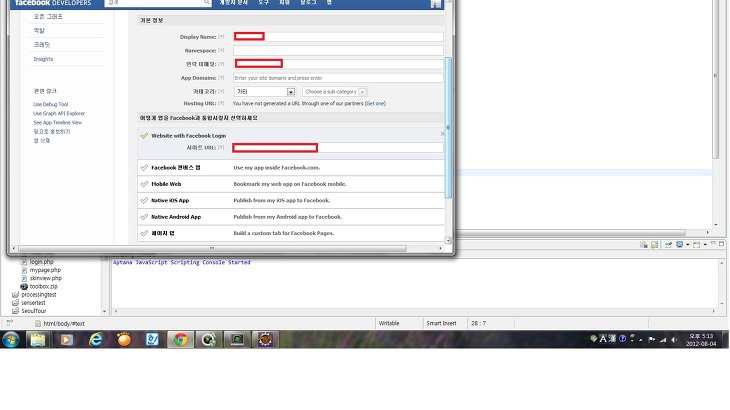Click Smart Insert in the status bar
Viewport: 730px width, 410px height.
tap(441, 323)
